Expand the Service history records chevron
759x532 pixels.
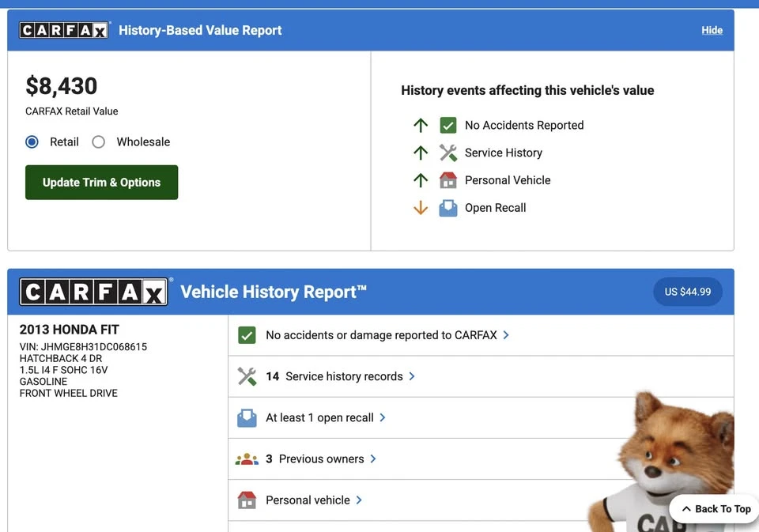pyautogui.click(x=412, y=376)
